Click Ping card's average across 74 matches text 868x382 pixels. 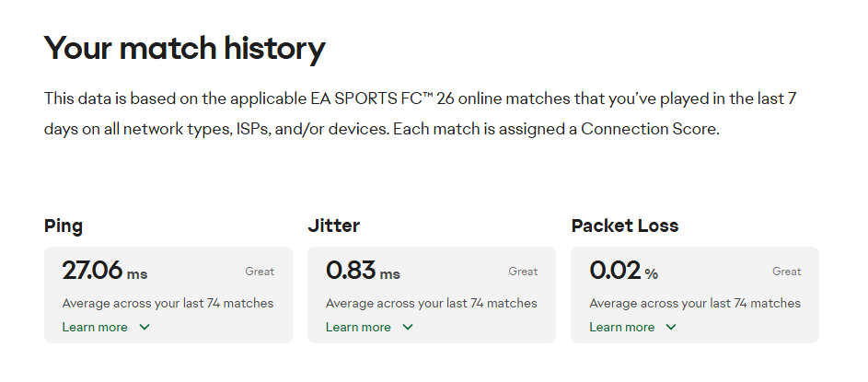click(168, 303)
